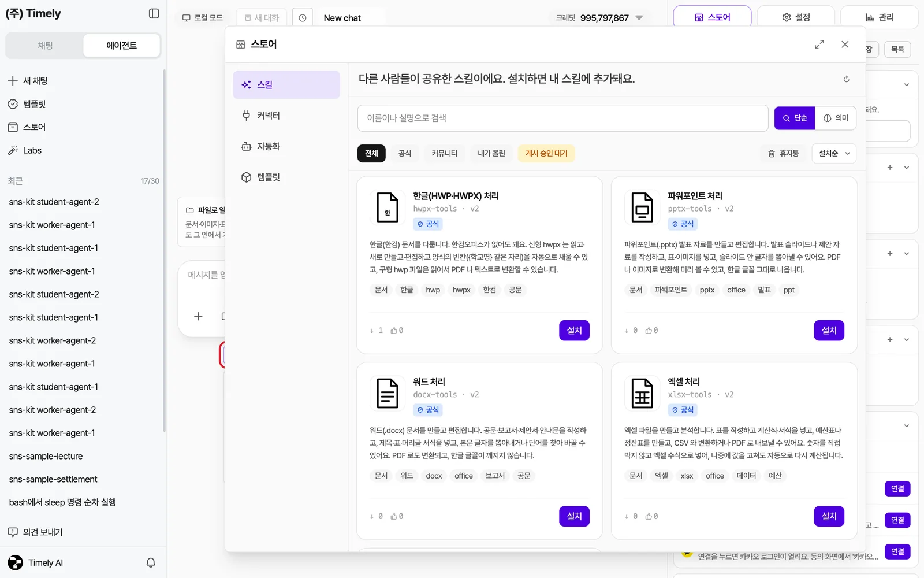The image size is (924, 578).
Task: Click the xlsx tag on Excel skill
Action: click(687, 476)
